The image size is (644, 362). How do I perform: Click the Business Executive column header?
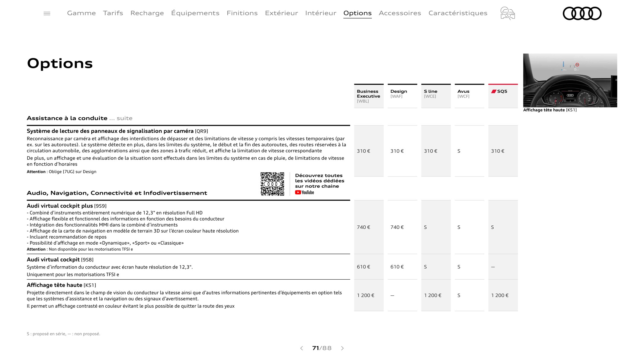(369, 96)
